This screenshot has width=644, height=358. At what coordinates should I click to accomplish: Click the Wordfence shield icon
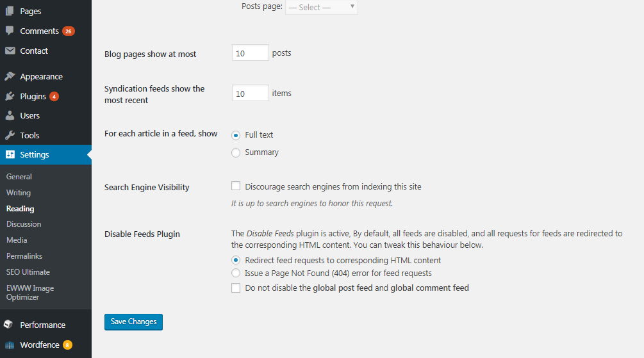click(10, 345)
